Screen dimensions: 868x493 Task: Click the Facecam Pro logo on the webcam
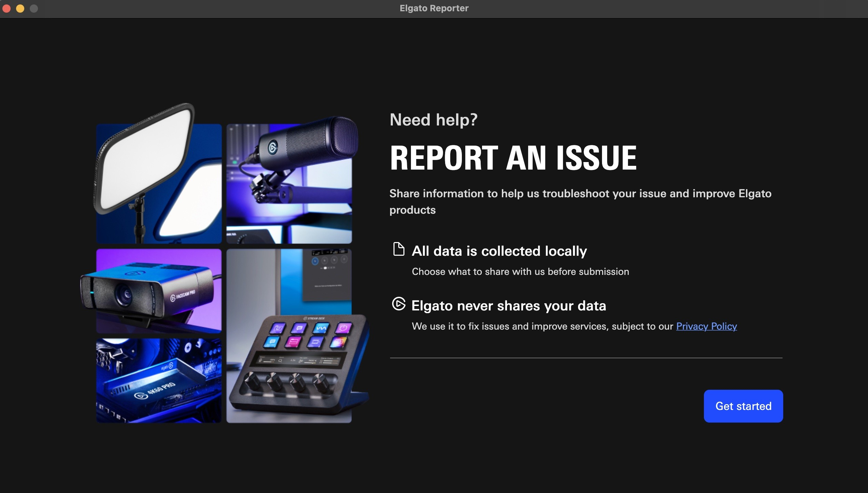click(x=183, y=295)
